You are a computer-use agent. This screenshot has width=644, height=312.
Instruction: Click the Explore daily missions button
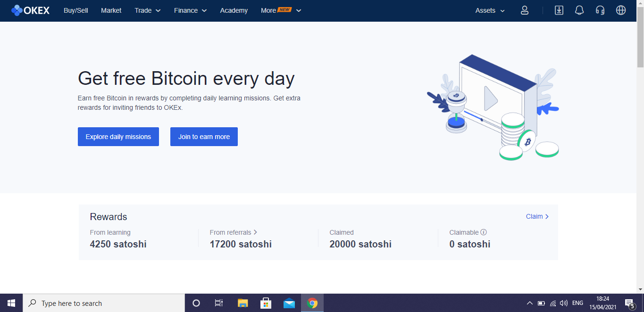tap(118, 136)
